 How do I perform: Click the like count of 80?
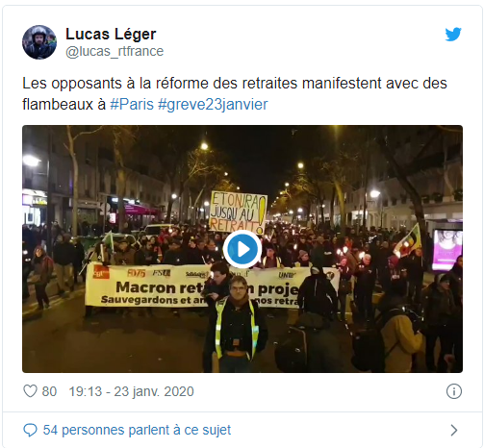(49, 391)
